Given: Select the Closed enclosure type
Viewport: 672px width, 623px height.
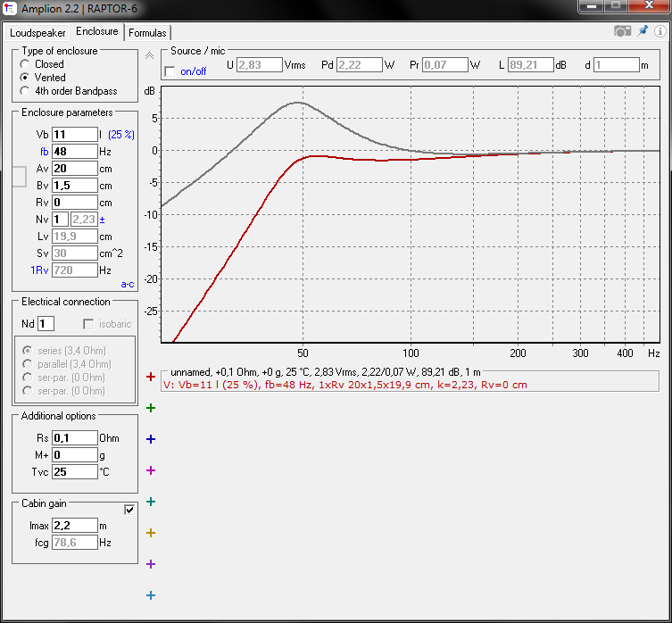Looking at the screenshot, I should click(42, 64).
